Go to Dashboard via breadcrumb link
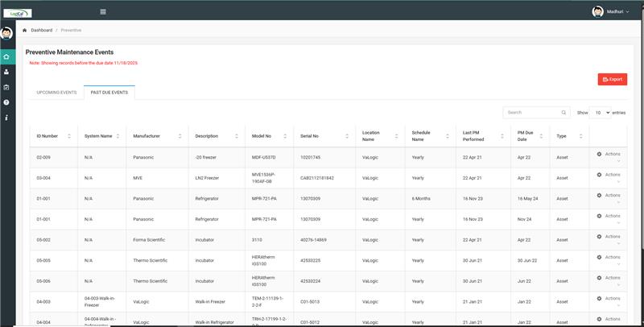The image size is (644, 327). coord(42,30)
